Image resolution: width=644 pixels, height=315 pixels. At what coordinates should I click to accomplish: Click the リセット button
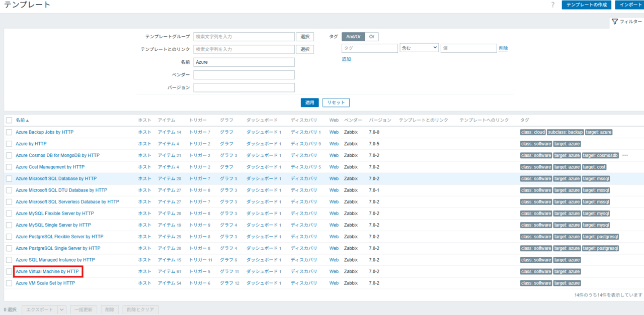pyautogui.click(x=336, y=102)
